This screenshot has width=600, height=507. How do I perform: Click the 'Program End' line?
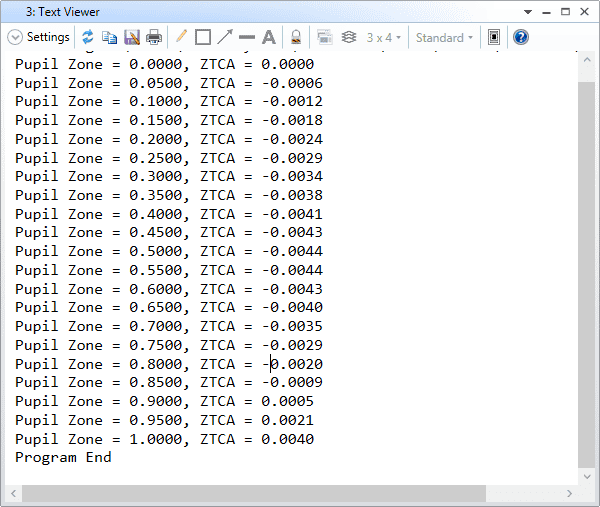coord(63,457)
